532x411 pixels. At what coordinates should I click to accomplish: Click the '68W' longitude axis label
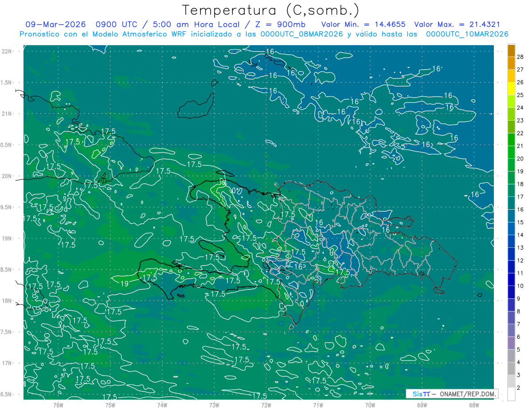[x=474, y=405]
